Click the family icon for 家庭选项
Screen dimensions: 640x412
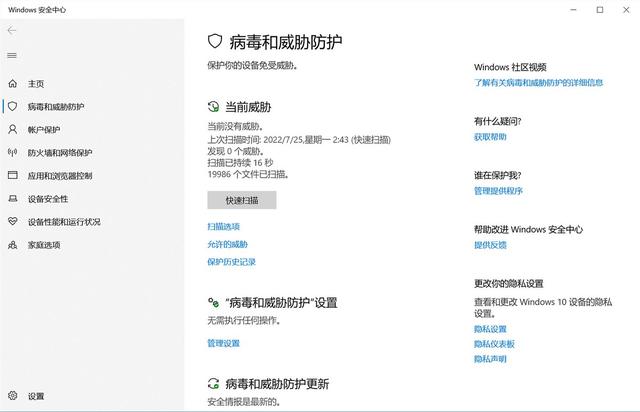click(x=13, y=245)
